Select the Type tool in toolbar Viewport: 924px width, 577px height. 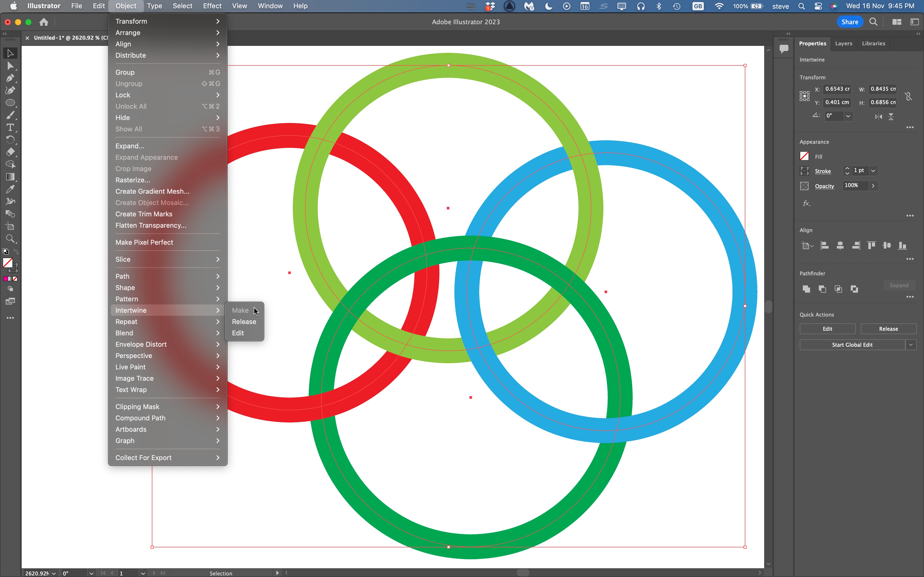tap(9, 128)
